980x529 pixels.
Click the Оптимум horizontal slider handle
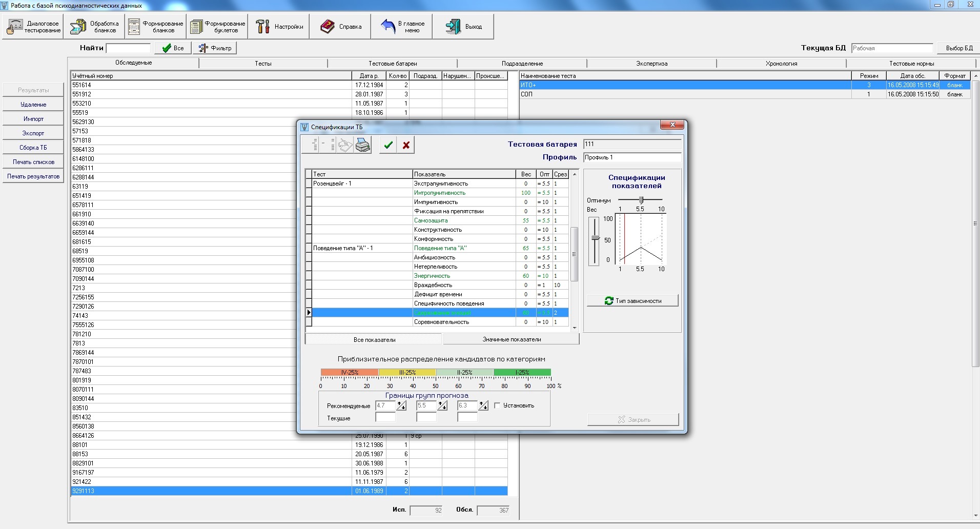point(641,200)
